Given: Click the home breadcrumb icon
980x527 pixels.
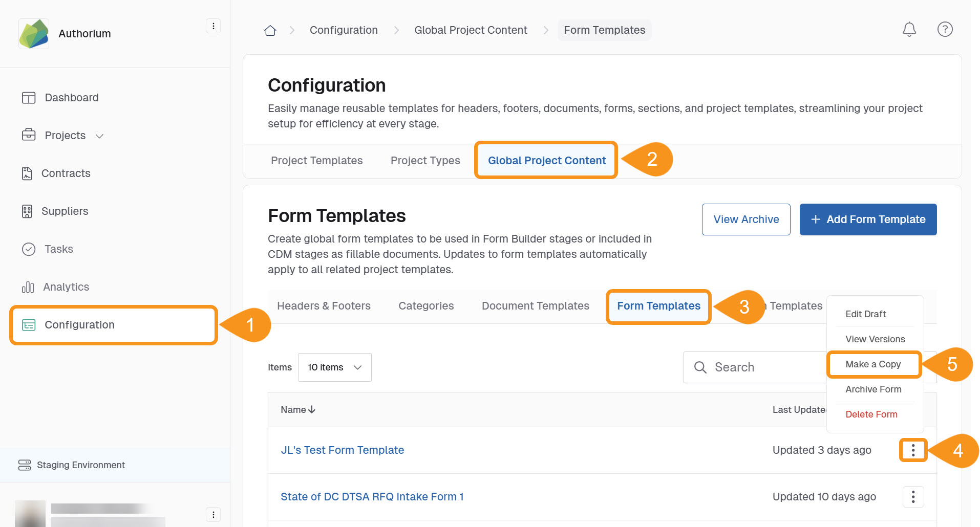Looking at the screenshot, I should (x=270, y=31).
